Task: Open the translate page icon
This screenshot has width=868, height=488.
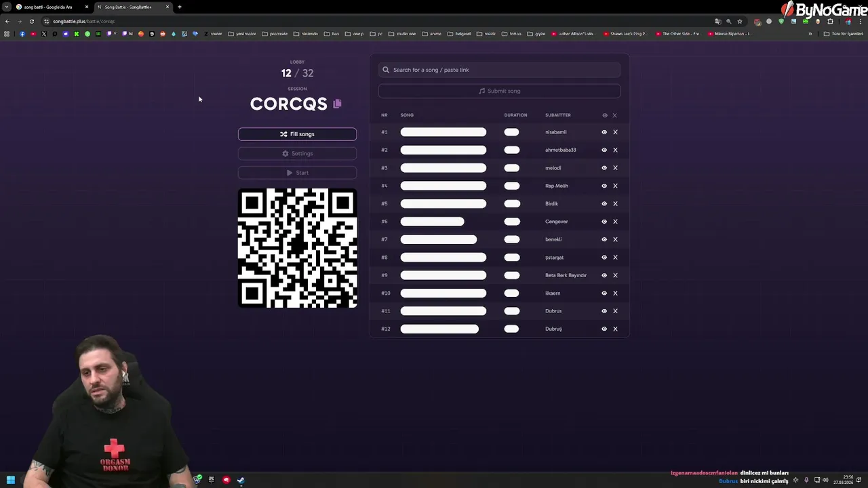Action: click(x=717, y=21)
